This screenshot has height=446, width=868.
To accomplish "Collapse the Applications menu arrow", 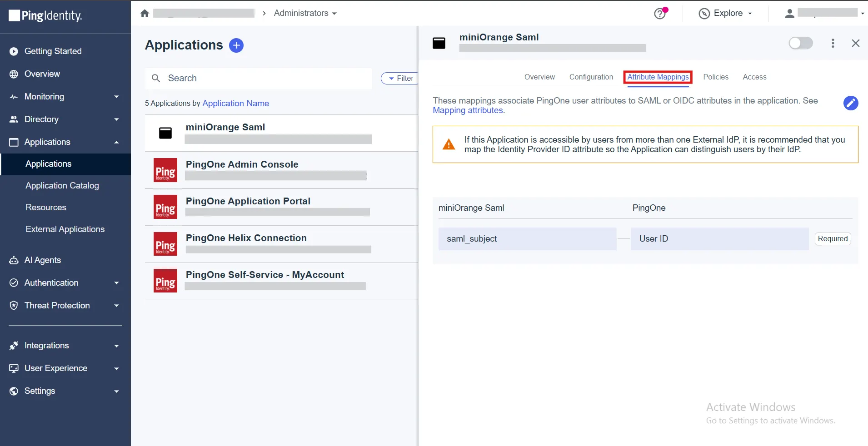I will click(x=116, y=142).
